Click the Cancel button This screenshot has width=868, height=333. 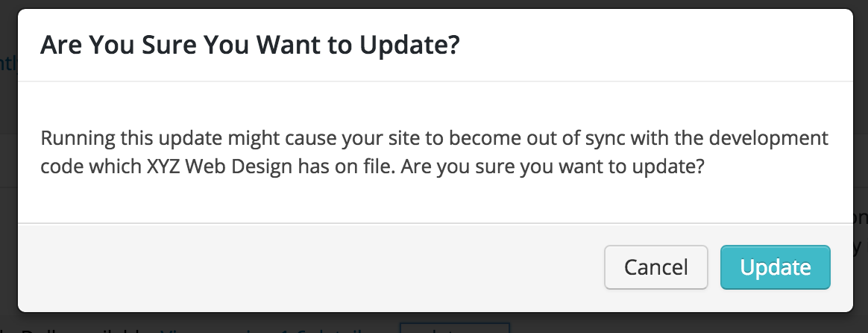point(656,267)
